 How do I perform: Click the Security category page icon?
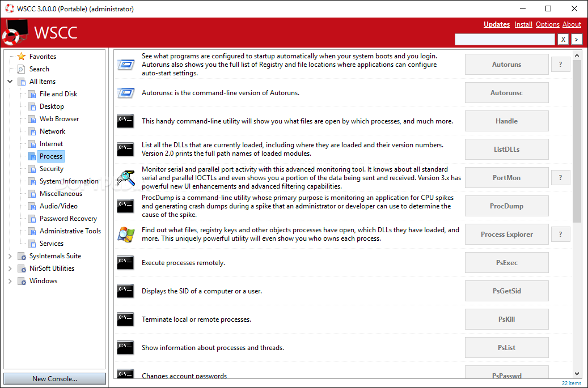32,169
